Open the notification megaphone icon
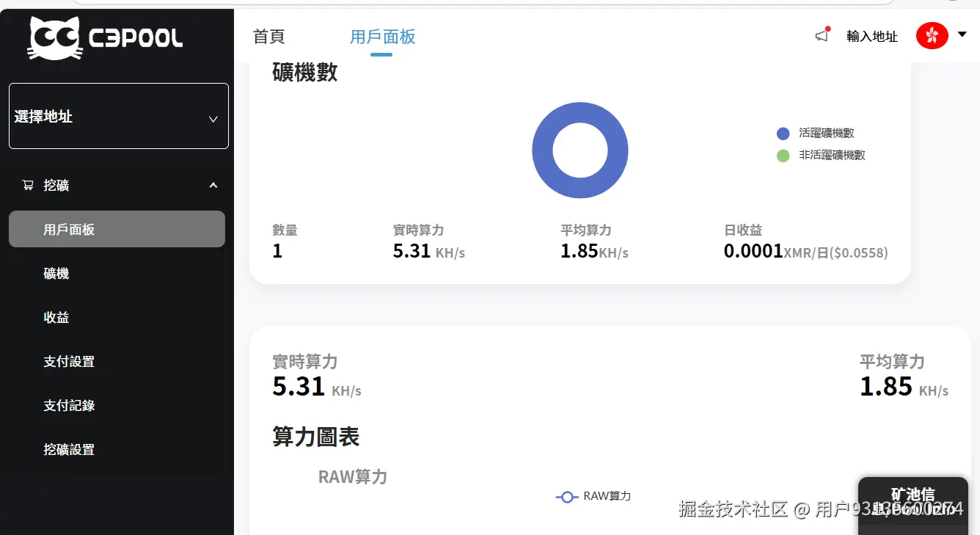The width and height of the screenshot is (980, 535). [x=822, y=35]
